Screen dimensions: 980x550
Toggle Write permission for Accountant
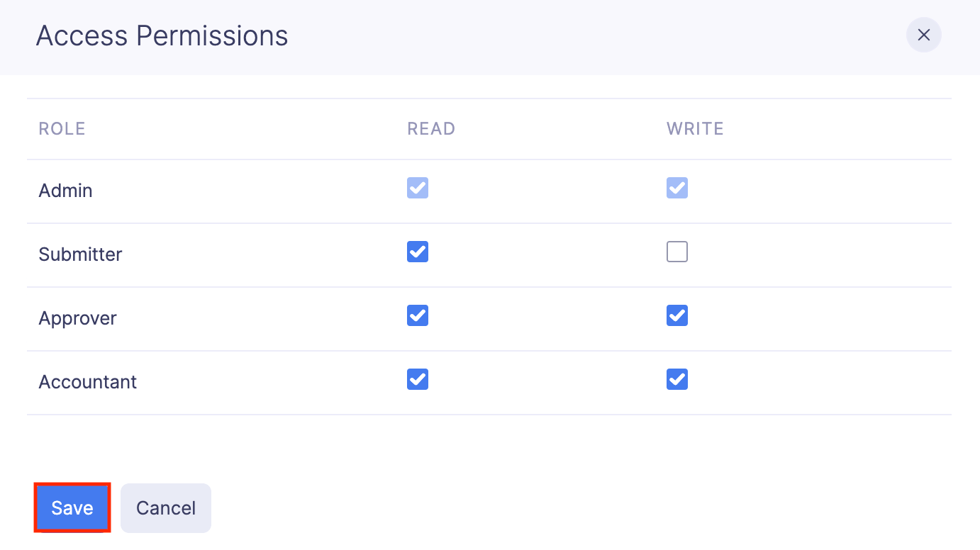click(677, 379)
